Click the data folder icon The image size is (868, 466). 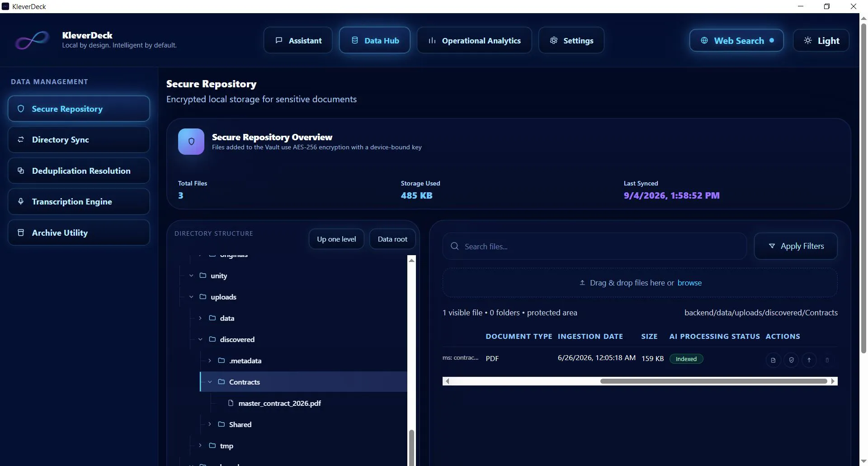click(x=212, y=318)
